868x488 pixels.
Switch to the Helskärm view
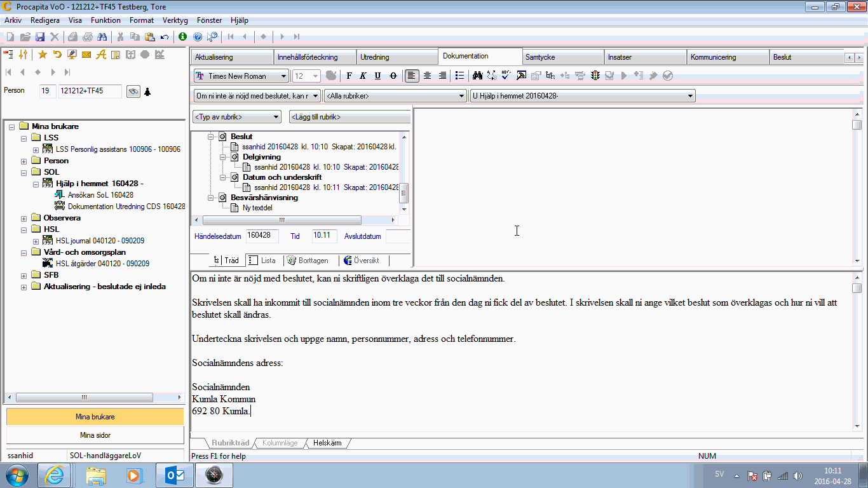(327, 443)
